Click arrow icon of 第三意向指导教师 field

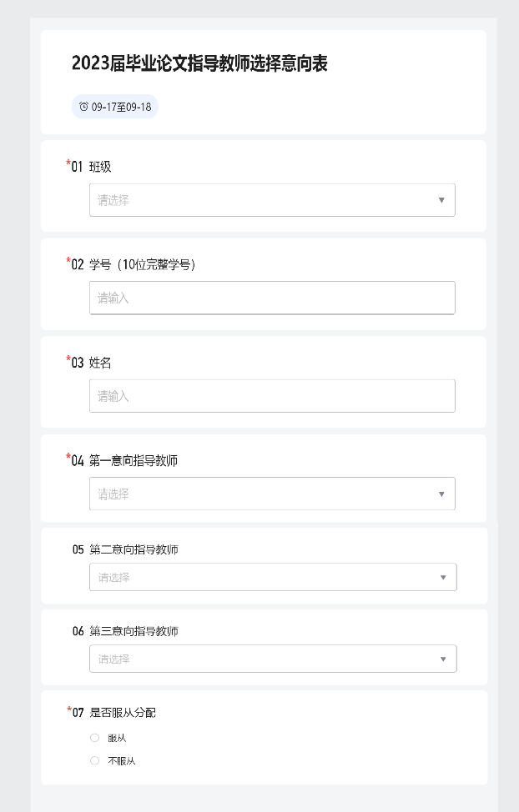(x=443, y=659)
